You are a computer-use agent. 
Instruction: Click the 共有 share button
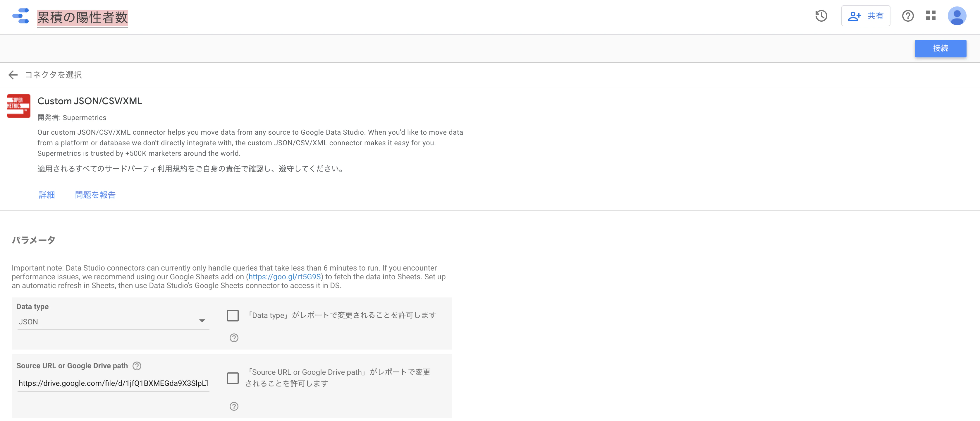(866, 16)
